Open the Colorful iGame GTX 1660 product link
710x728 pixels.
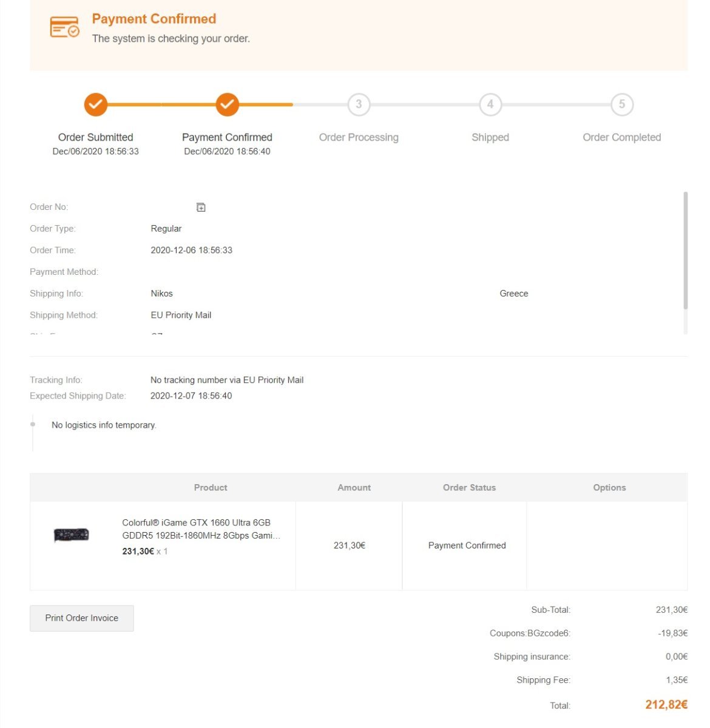[x=201, y=529]
